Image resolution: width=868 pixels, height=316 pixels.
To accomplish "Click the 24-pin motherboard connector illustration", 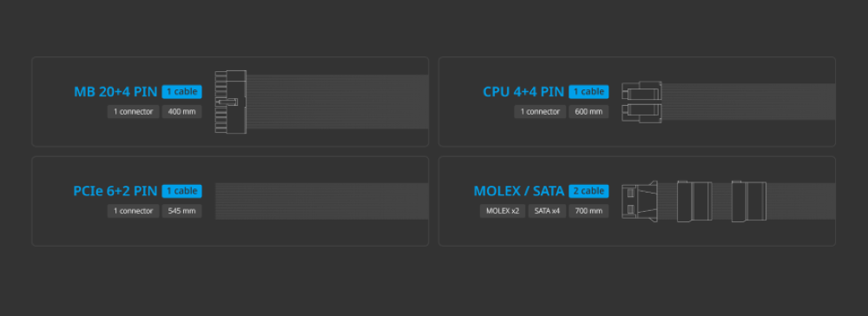I will [230, 102].
